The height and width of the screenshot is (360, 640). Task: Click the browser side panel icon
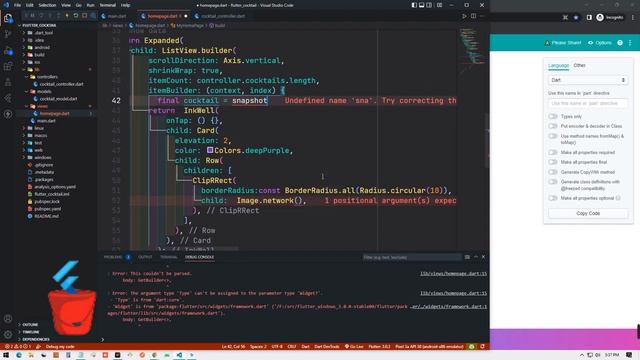589,18
